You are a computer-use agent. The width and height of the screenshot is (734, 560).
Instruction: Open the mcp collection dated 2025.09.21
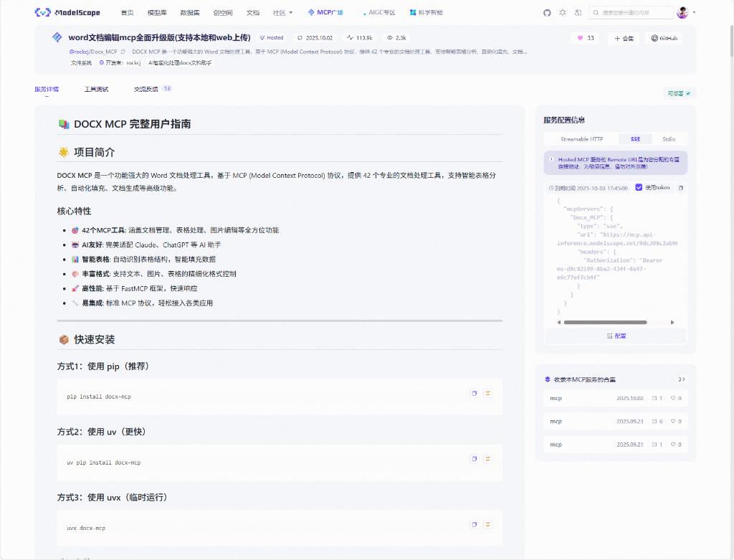click(x=616, y=445)
